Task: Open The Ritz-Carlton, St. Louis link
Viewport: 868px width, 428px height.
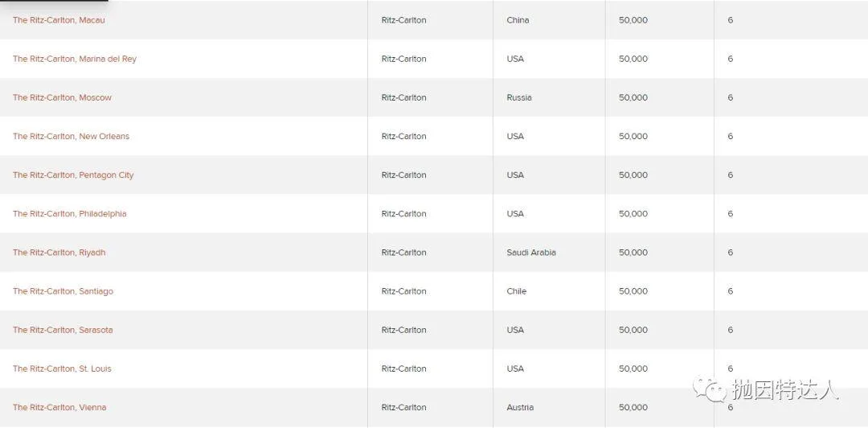Action: click(x=62, y=368)
